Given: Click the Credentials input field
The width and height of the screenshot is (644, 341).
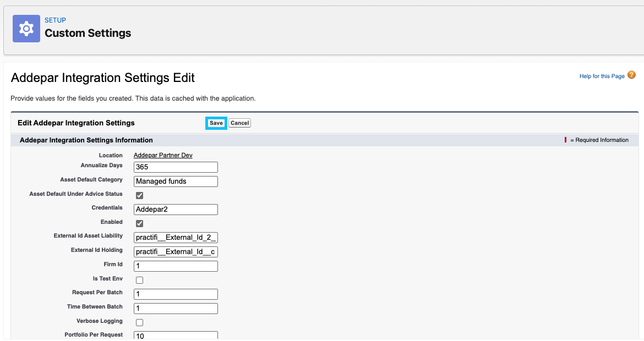Looking at the screenshot, I should (x=176, y=210).
